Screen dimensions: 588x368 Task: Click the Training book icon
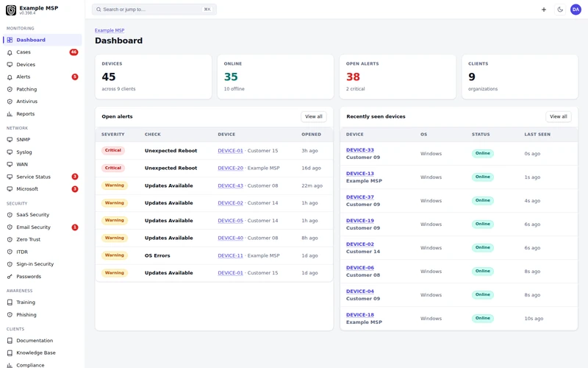coord(10,302)
